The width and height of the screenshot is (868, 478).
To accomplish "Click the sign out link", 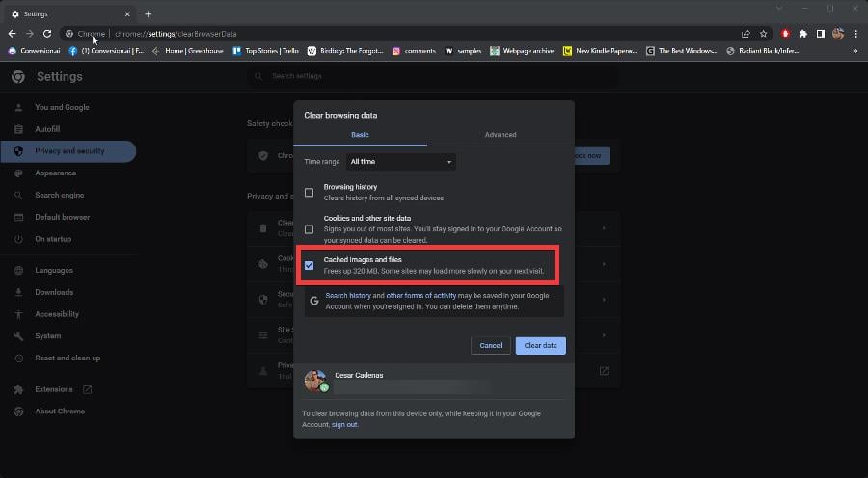I will point(344,424).
